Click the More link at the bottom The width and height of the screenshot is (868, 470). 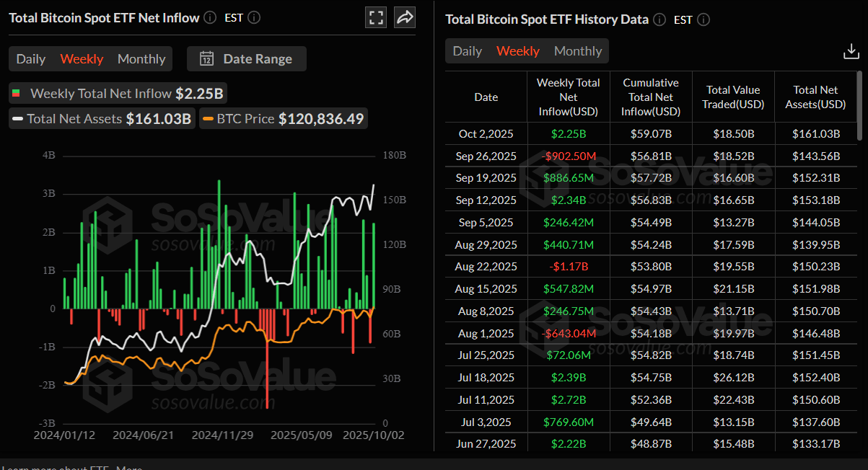point(130,467)
